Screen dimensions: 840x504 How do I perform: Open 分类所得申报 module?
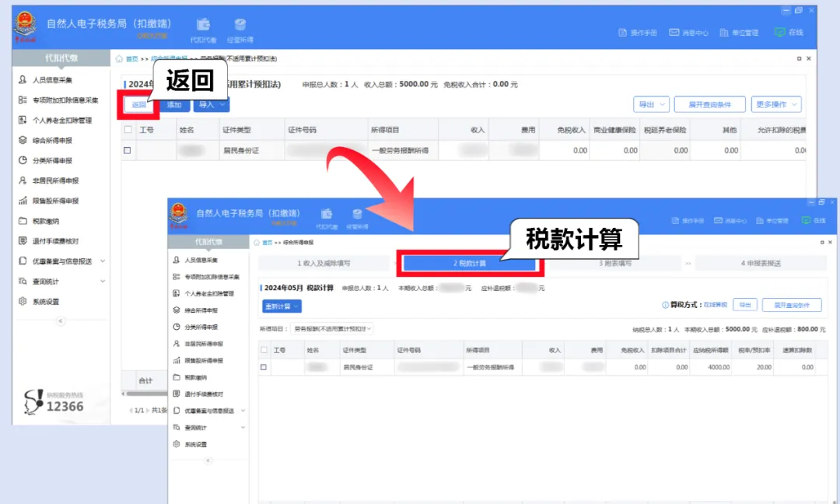click(54, 162)
